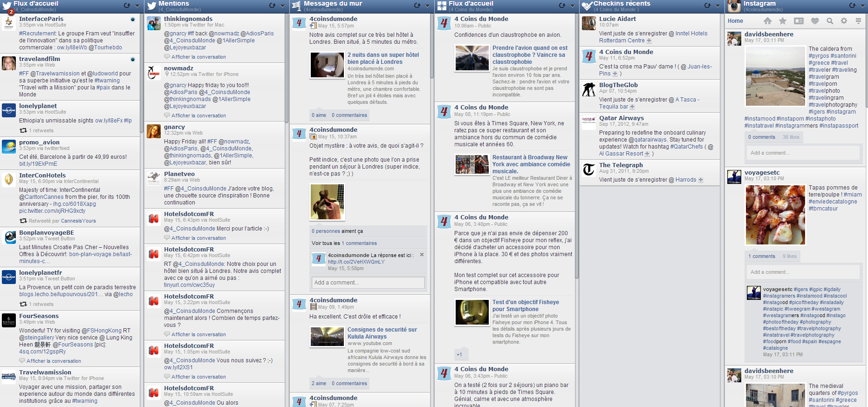The width and height of the screenshot is (868, 407).
Task: Open the airplane cabin thumbnail
Action: click(x=472, y=58)
